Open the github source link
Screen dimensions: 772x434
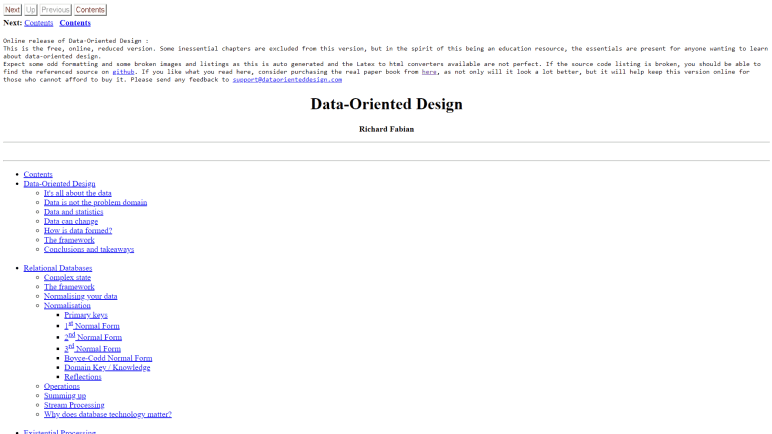pos(123,72)
